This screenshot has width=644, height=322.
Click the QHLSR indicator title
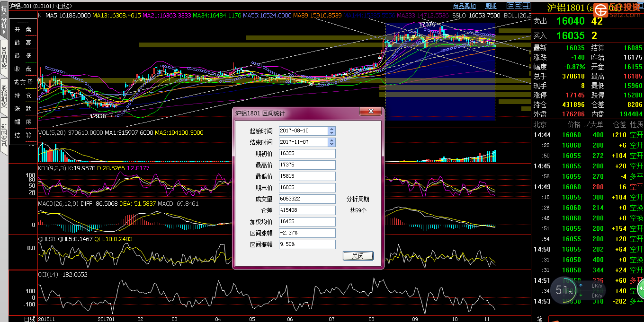pyautogui.click(x=47, y=239)
